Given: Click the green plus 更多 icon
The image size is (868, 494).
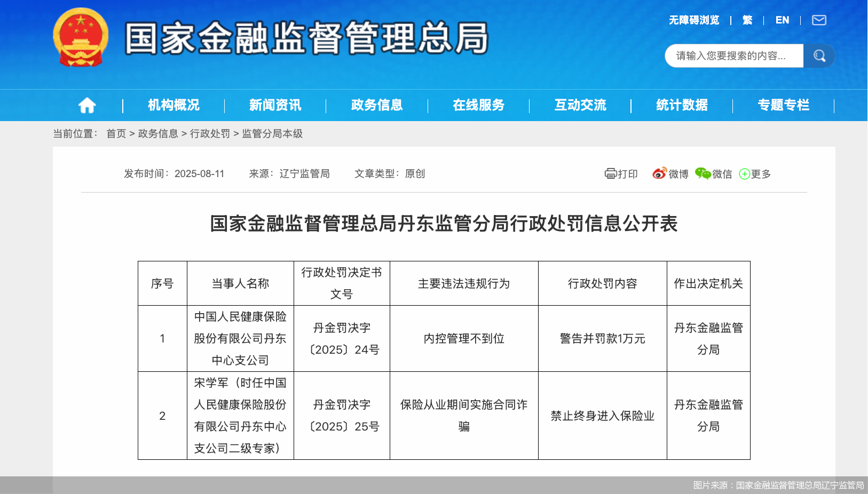Looking at the screenshot, I should point(744,174).
